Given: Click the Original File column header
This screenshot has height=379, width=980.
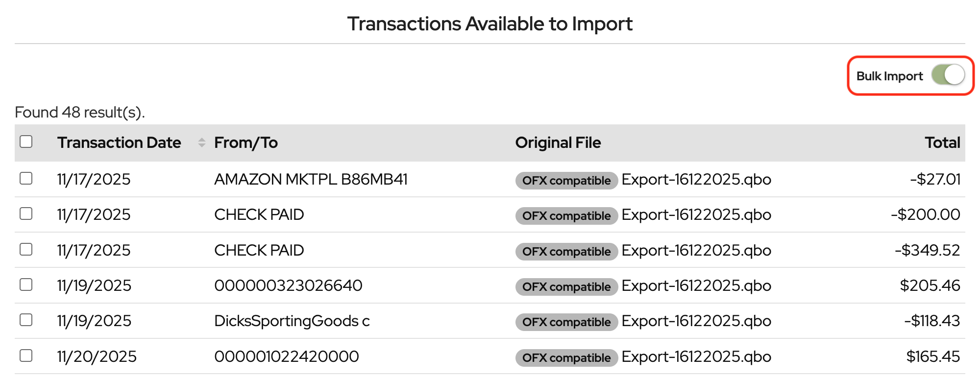Looking at the screenshot, I should (x=558, y=142).
